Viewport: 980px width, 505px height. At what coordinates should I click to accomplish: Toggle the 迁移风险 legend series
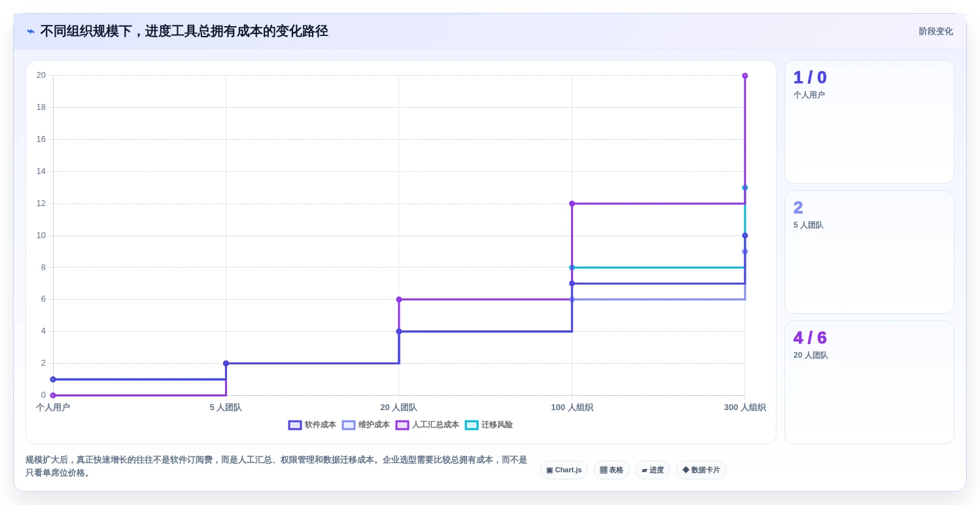pos(489,425)
